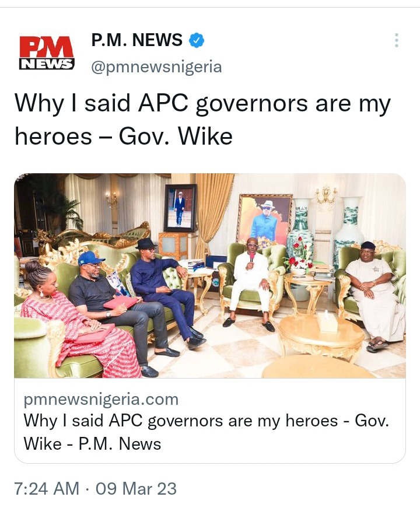Image resolution: width=420 pixels, height=511 pixels.
Task: Open the three-dot more options menu
Action: point(396,40)
